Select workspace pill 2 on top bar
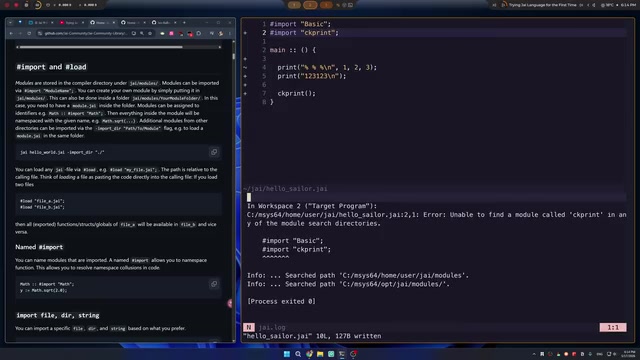The image size is (640, 360). tap(310, 5)
